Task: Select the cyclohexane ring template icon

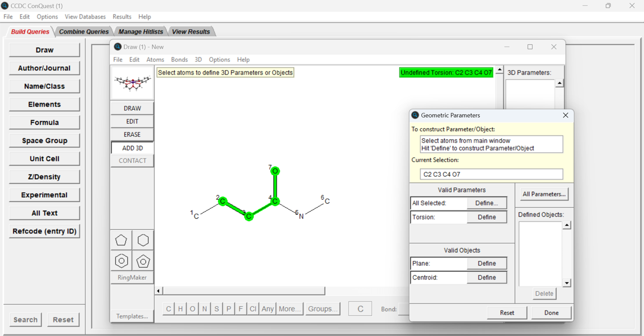Action: pos(143,240)
